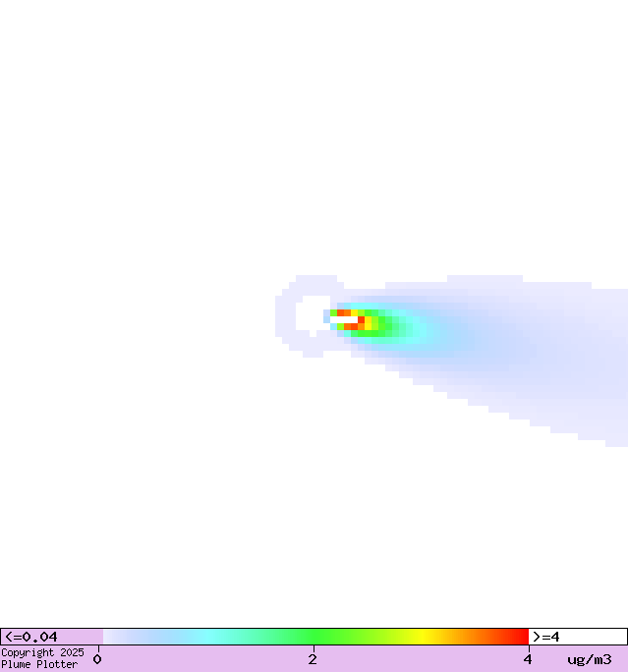The width and height of the screenshot is (628, 672).
Task: Click the "Plume Plotter" text
Action: click(x=39, y=664)
